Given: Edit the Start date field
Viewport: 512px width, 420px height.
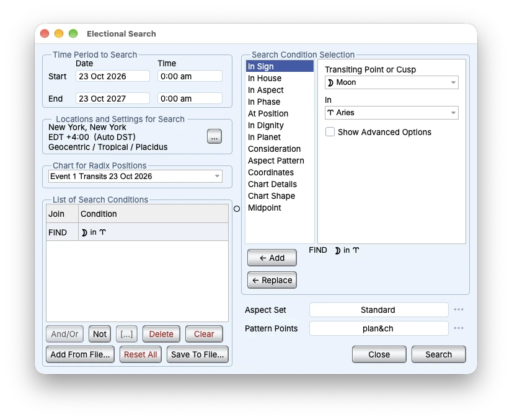Looking at the screenshot, I should pos(113,76).
